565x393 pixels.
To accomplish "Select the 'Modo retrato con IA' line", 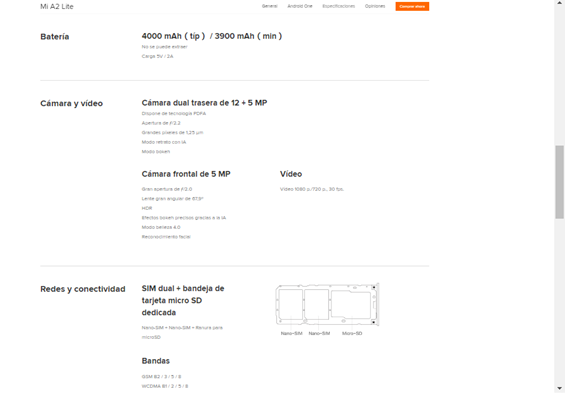I will [x=164, y=142].
